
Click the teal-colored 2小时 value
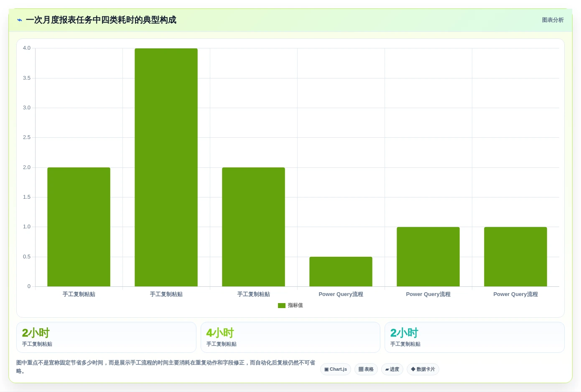click(404, 333)
